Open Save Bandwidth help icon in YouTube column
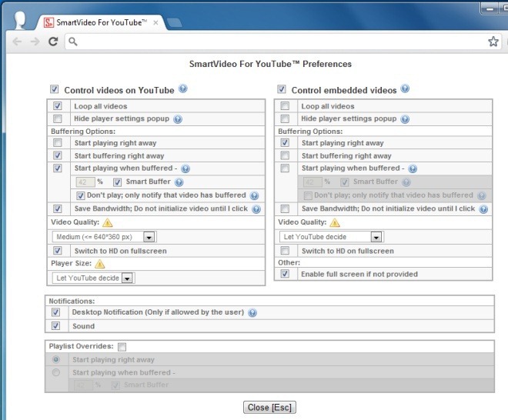Viewport: 508px width, 420px height. coord(256,209)
